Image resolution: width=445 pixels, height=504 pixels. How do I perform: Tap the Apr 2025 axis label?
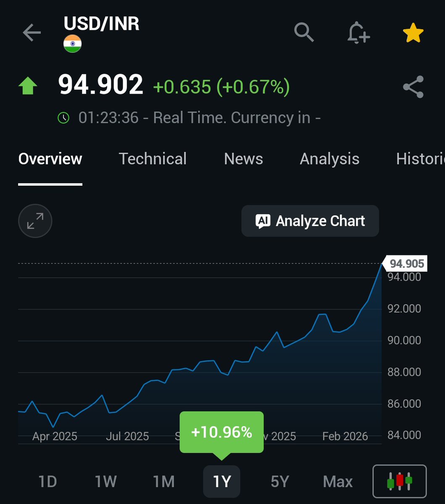point(55,436)
